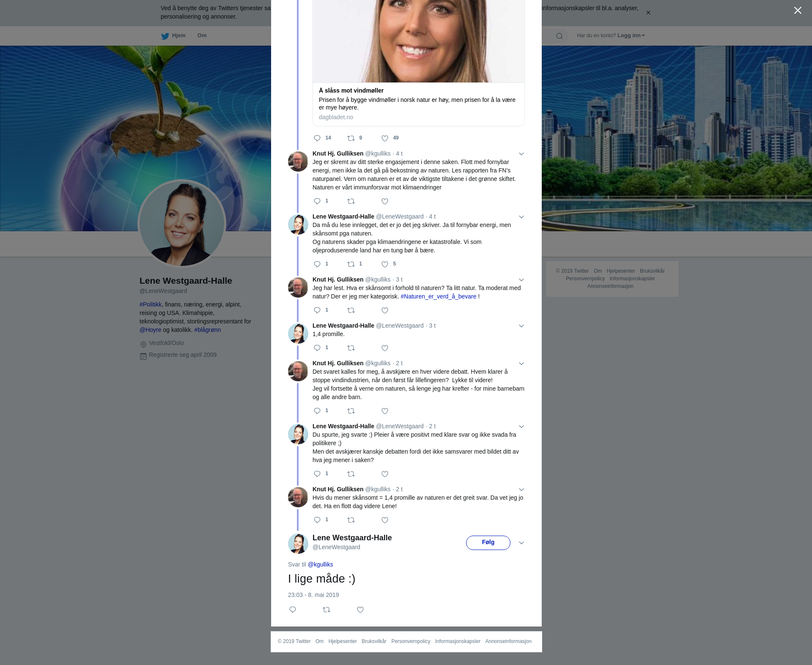This screenshot has width=812, height=665.
Task: Open Informasjonskapsler link in modal footer
Action: [x=458, y=641]
